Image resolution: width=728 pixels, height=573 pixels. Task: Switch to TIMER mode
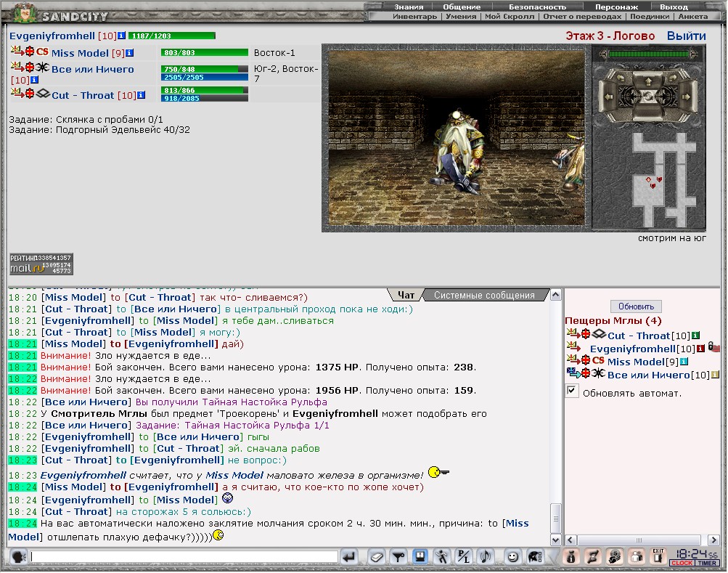[707, 563]
